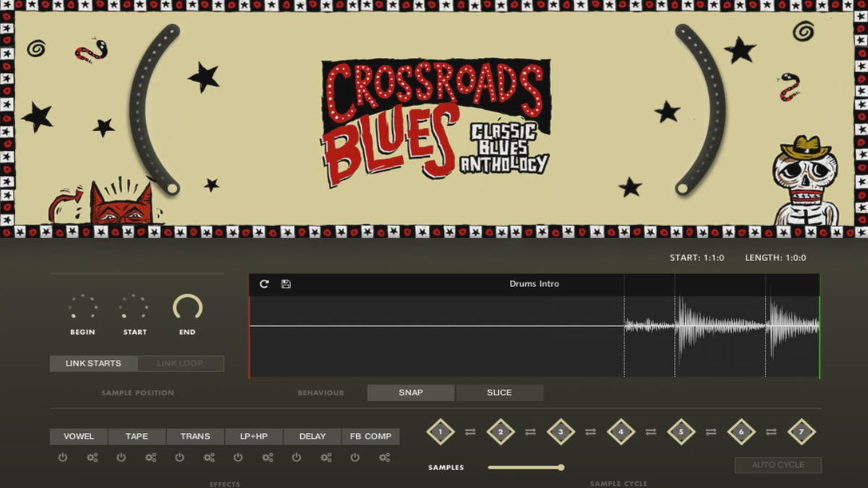Click the END knob

pyautogui.click(x=187, y=308)
